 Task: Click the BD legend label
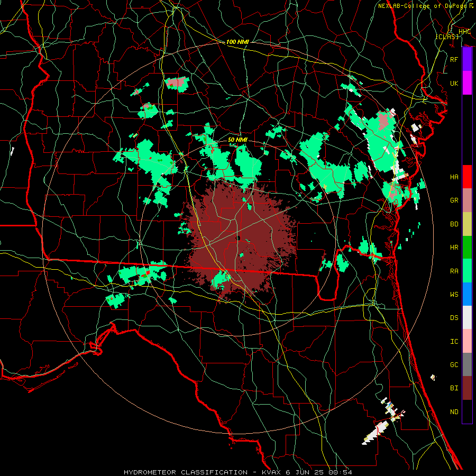tap(454, 224)
